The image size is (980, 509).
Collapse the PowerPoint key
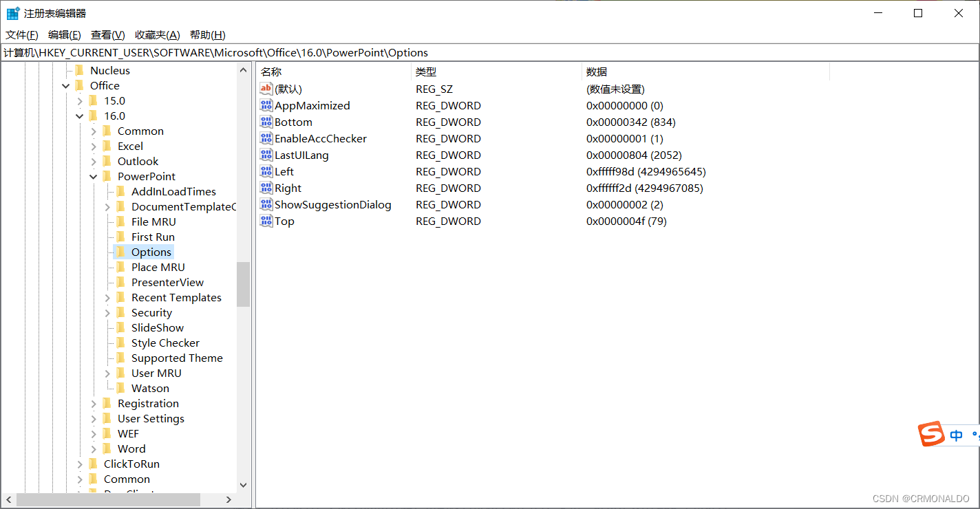94,176
